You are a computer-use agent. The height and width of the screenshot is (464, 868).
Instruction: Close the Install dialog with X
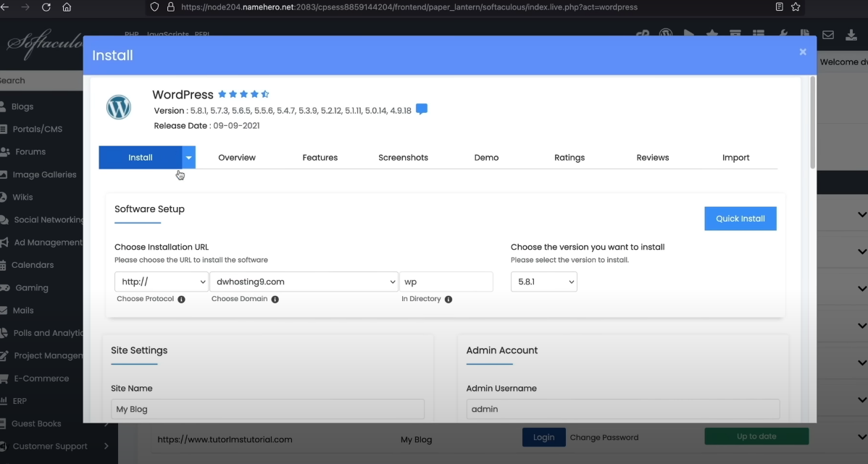coord(803,52)
